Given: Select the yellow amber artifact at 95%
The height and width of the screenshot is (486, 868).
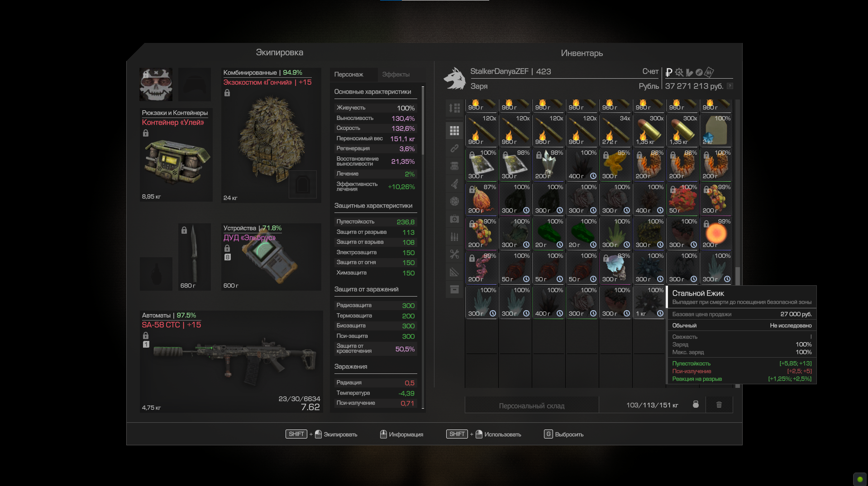Looking at the screenshot, I should [x=615, y=165].
